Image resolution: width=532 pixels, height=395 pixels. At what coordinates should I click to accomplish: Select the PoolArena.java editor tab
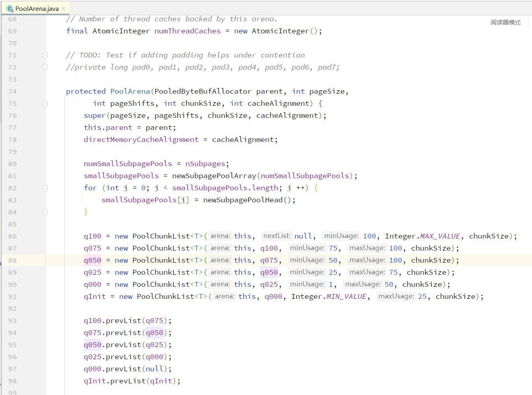36,8
